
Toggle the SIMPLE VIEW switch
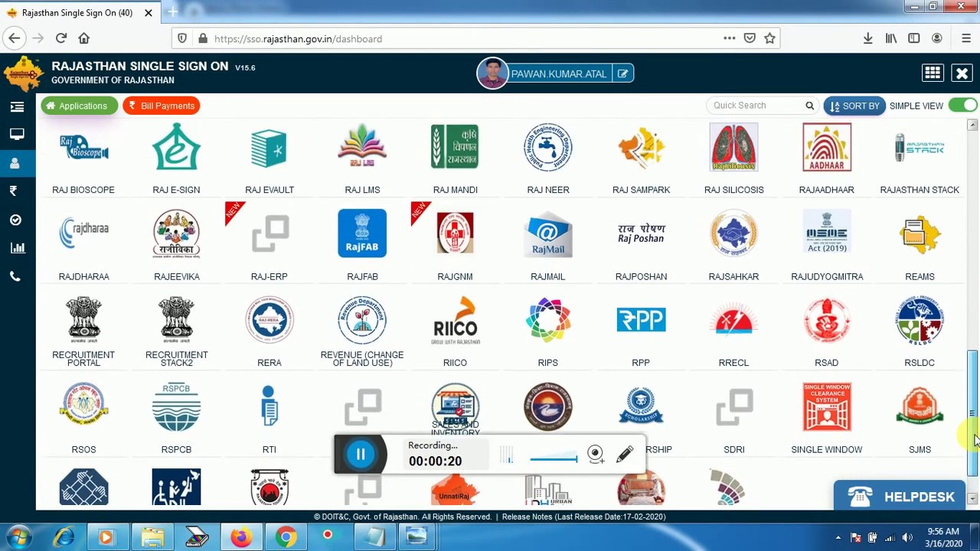(x=963, y=106)
